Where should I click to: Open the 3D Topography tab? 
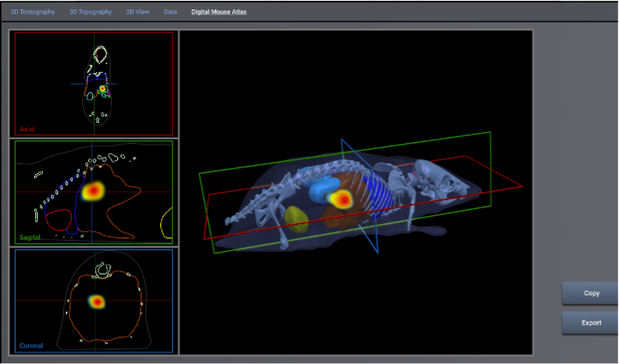(90, 12)
